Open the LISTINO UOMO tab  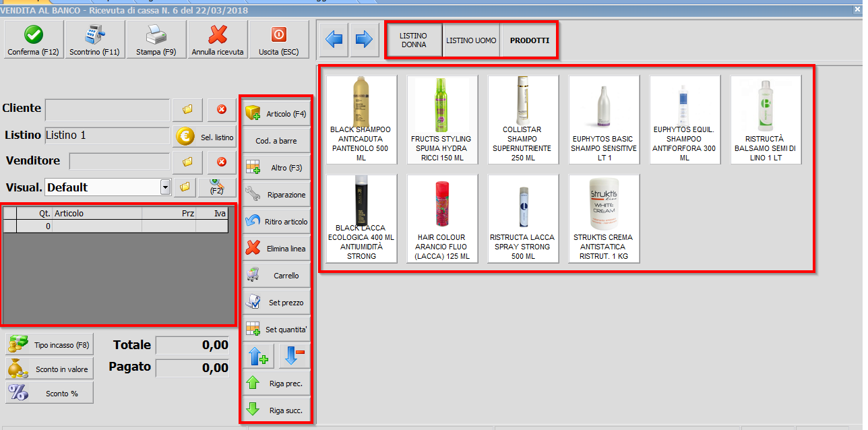coord(471,40)
